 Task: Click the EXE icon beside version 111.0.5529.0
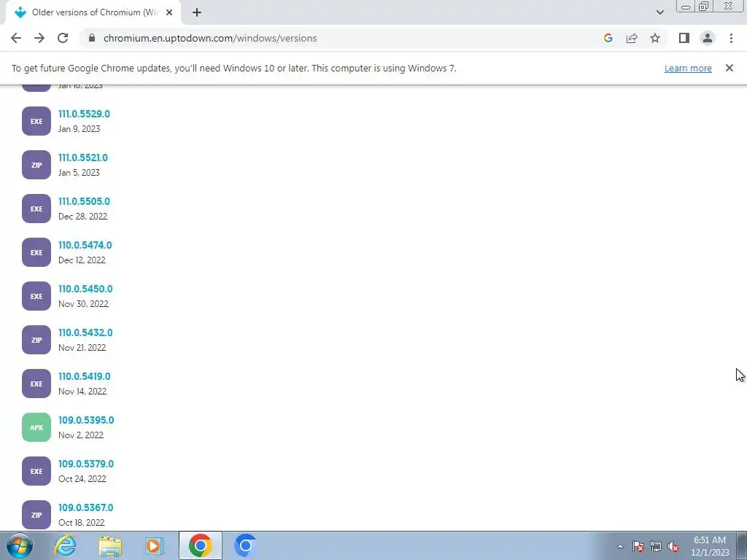(x=36, y=121)
